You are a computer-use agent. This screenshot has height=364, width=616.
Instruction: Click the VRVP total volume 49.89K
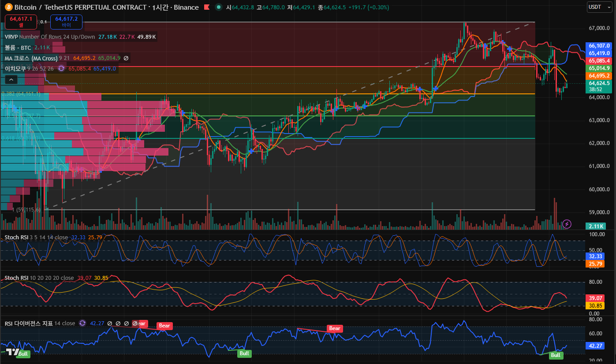click(147, 37)
